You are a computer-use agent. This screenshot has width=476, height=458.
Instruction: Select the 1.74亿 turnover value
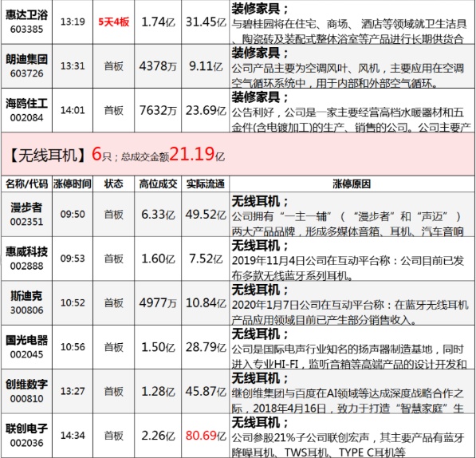tap(158, 22)
